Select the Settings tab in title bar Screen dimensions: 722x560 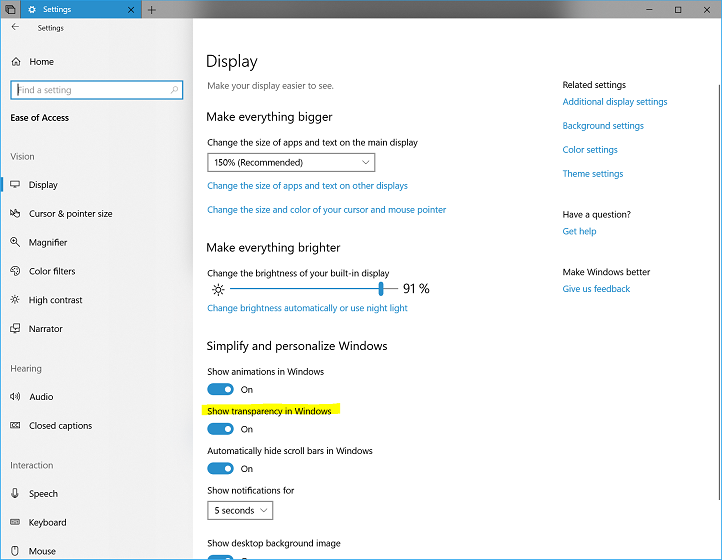point(81,9)
